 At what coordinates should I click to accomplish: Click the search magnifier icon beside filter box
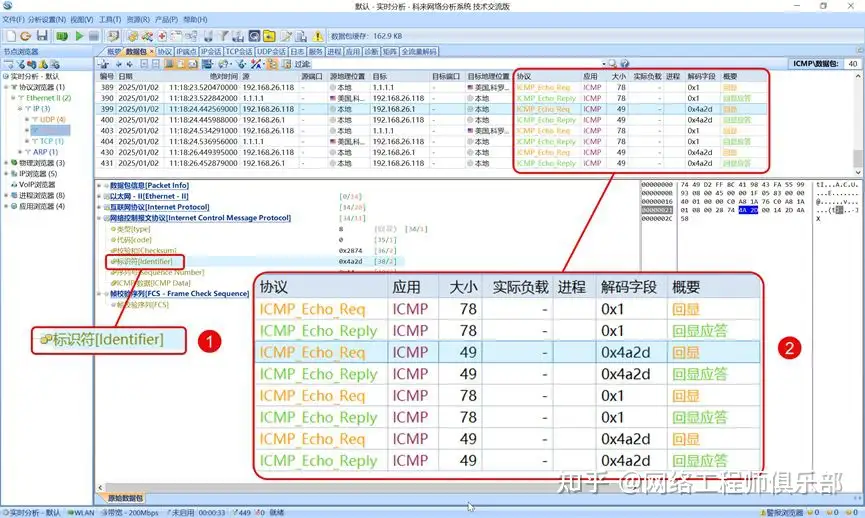coord(612,64)
